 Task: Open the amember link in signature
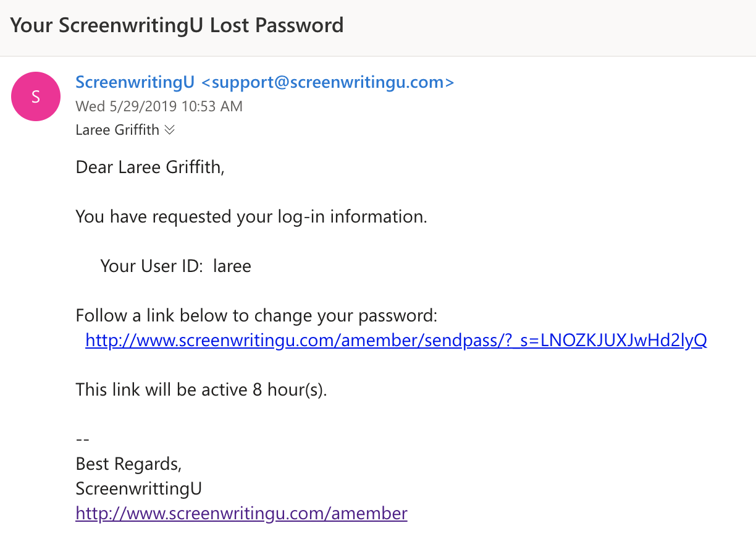241,513
